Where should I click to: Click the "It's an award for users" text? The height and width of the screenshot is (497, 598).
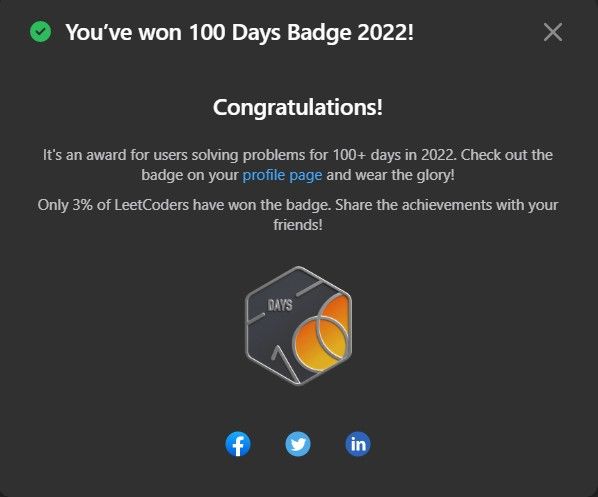115,155
